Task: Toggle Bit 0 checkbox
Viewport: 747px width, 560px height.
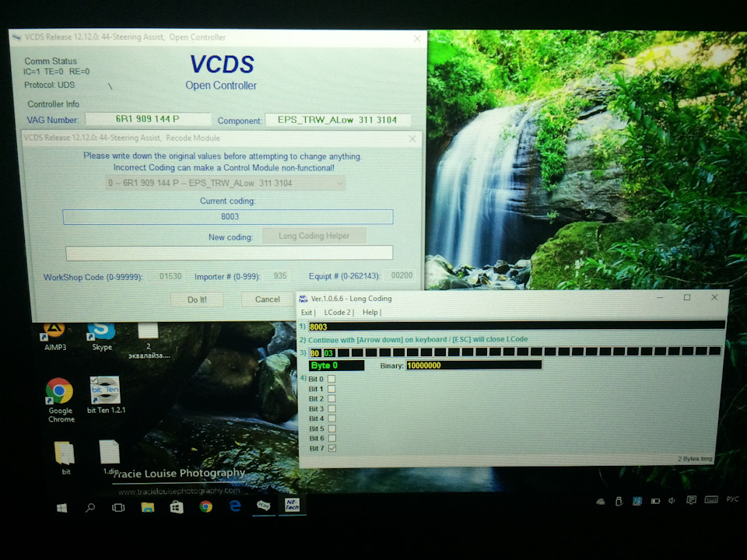Action: [331, 379]
